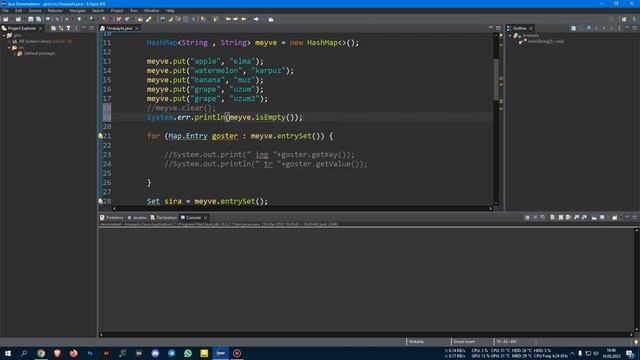Image resolution: width=640 pixels, height=360 pixels.
Task: Expand the JRE System Library node
Action: tap(9, 41)
